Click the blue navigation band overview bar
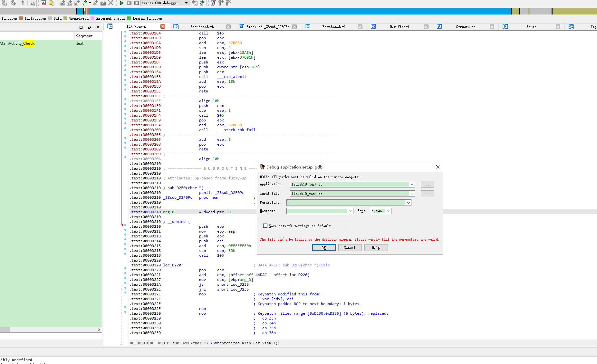This screenshot has width=597, height=364. 290,11
